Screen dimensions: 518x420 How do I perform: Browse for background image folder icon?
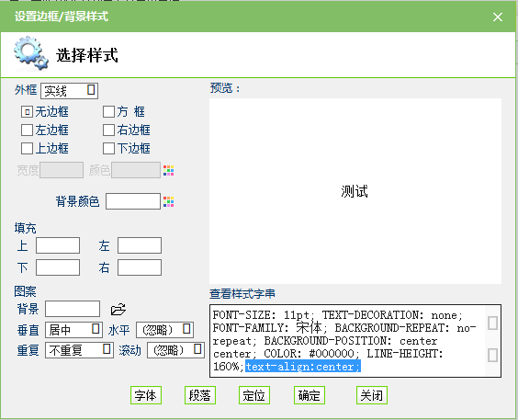pos(118,310)
